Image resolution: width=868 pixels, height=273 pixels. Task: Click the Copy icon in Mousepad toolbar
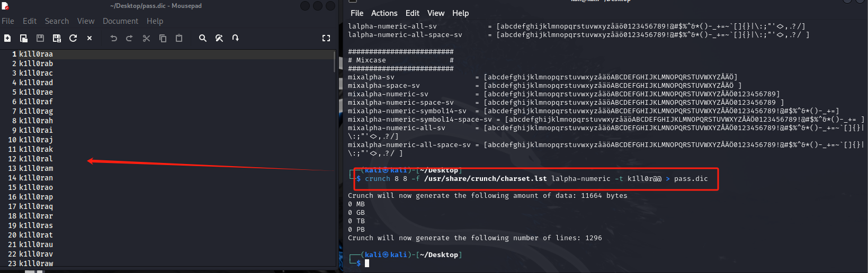[163, 38]
